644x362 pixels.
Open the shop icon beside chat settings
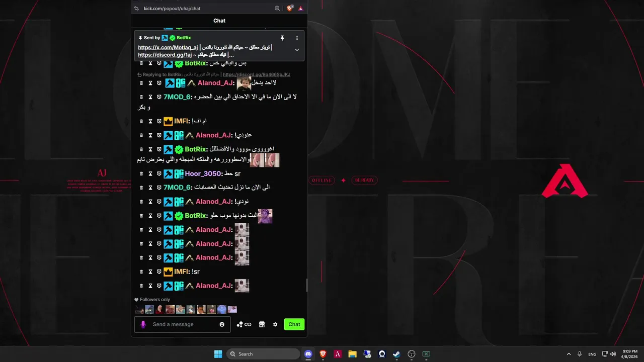262,324
